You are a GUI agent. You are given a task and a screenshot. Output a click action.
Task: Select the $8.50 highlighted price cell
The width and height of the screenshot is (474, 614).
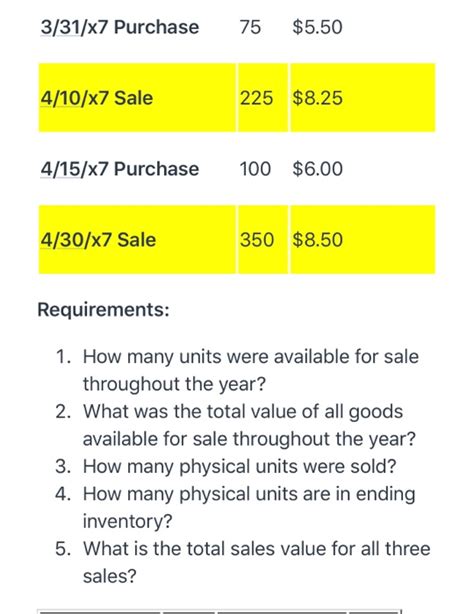[363, 239]
